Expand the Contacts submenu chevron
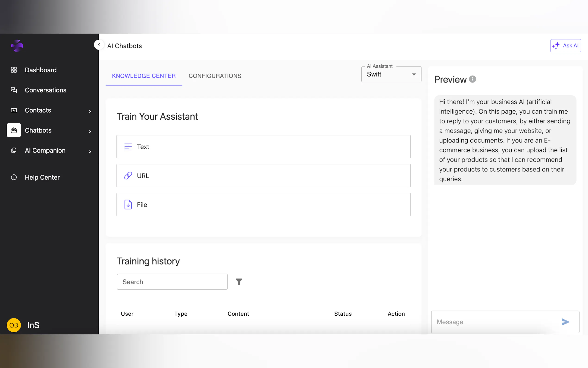Image resolution: width=588 pixels, height=368 pixels. coord(90,111)
